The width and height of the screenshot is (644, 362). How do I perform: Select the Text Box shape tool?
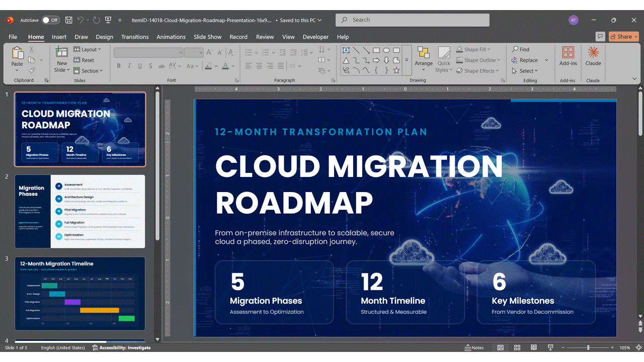pyautogui.click(x=346, y=50)
